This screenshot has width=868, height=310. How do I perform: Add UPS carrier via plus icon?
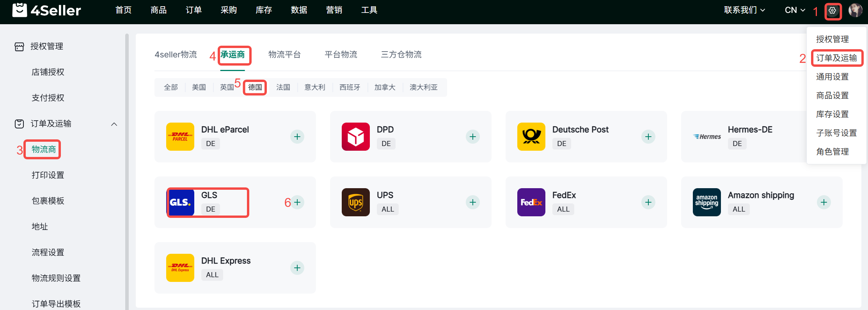(x=473, y=202)
